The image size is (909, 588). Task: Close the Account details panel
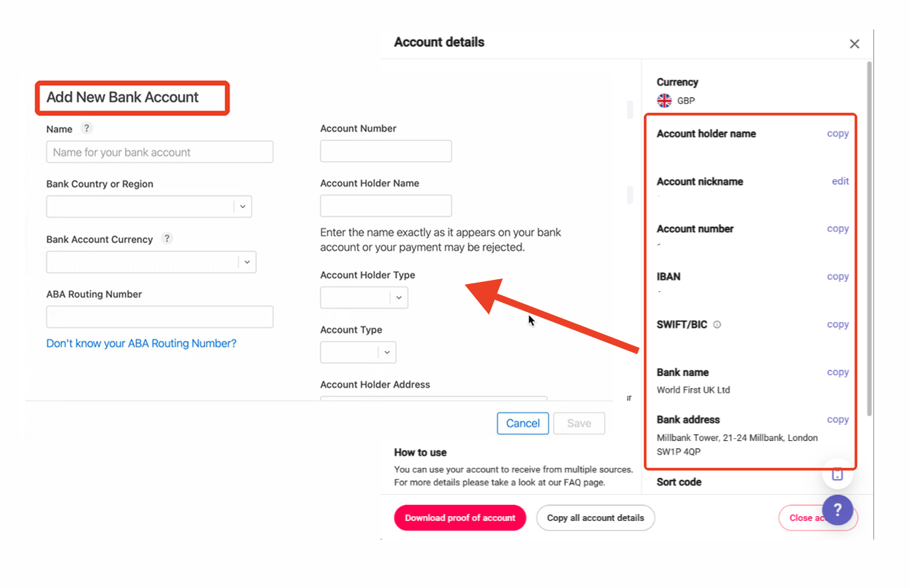pos(854,44)
